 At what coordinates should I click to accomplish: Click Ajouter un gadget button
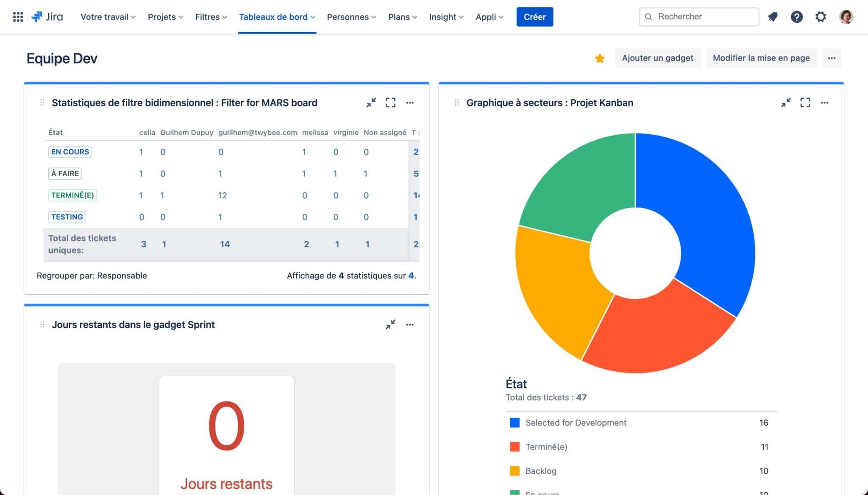click(657, 58)
